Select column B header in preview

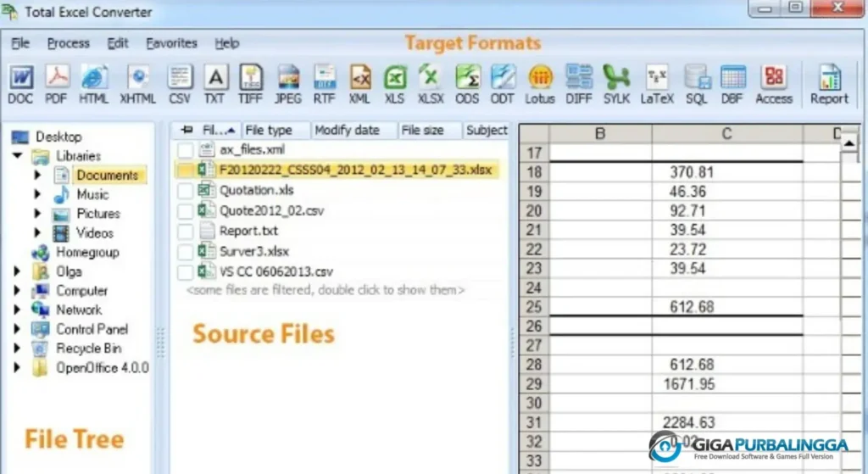pyautogui.click(x=600, y=133)
